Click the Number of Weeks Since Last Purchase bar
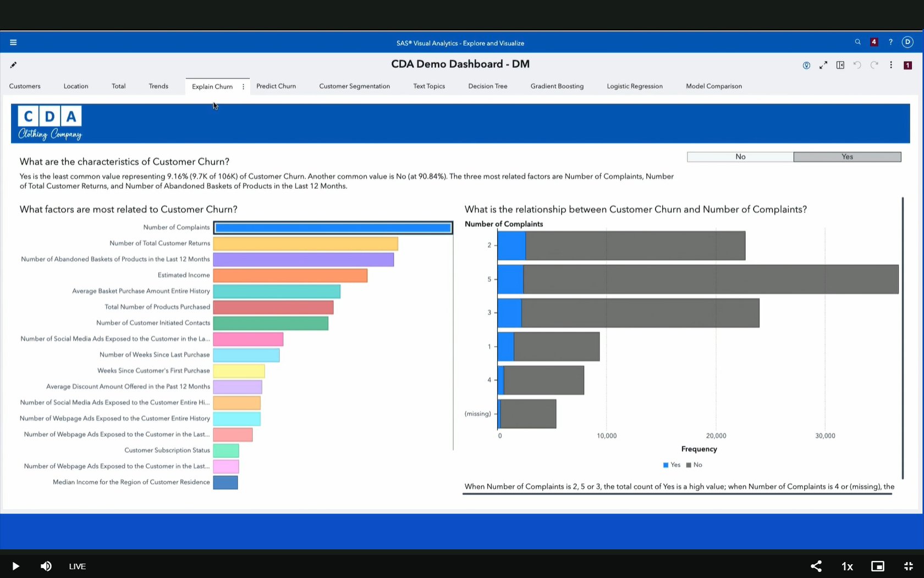The image size is (924, 578). (x=246, y=355)
